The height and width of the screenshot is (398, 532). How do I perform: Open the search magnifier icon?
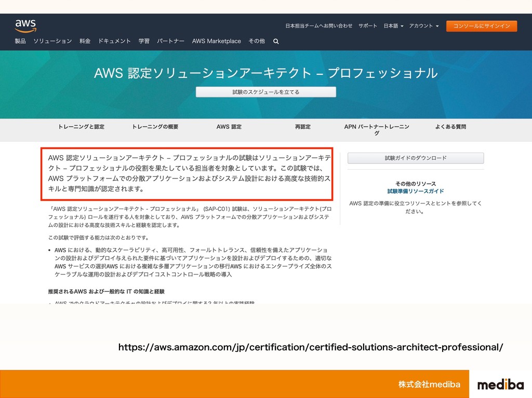(276, 42)
